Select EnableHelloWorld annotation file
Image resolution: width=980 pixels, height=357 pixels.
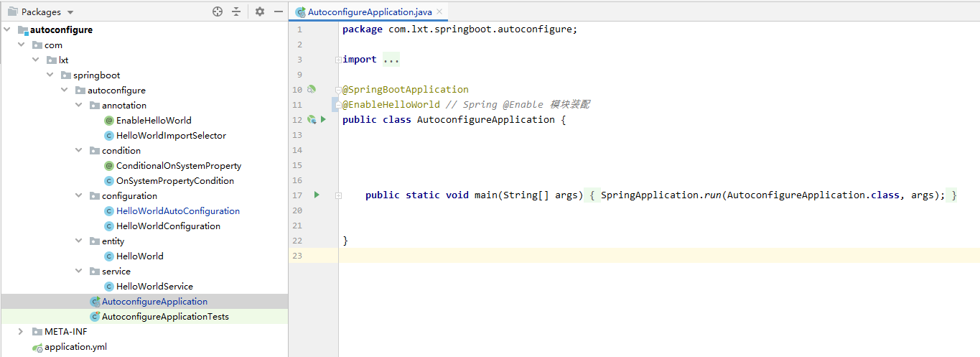[154, 120]
